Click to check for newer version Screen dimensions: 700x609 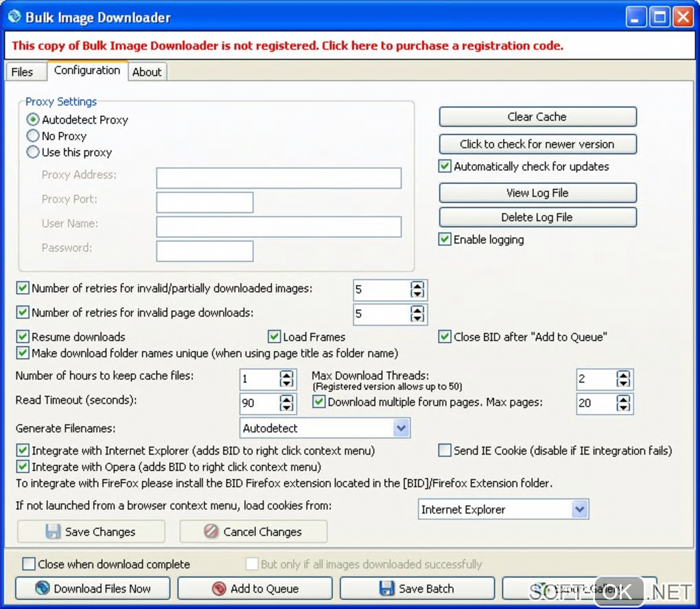click(537, 144)
